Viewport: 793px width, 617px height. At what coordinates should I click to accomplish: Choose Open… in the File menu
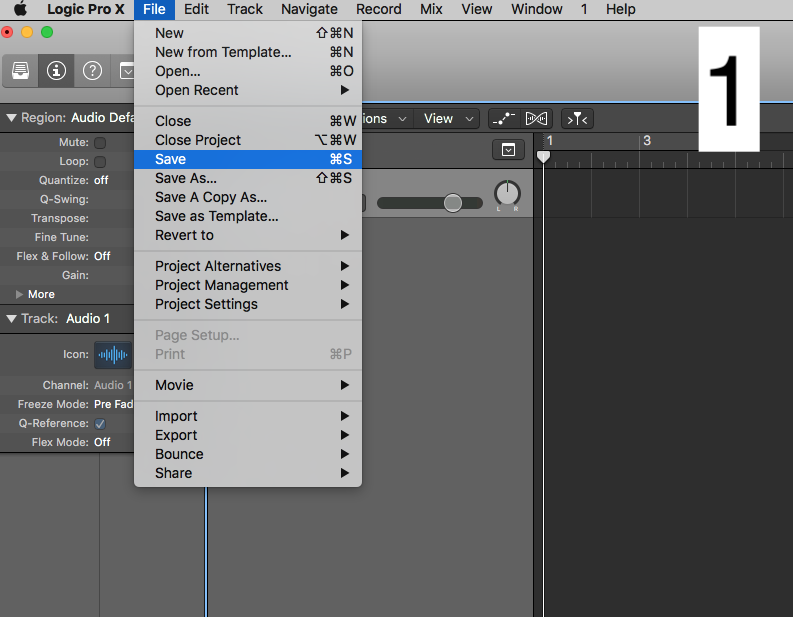[248, 71]
